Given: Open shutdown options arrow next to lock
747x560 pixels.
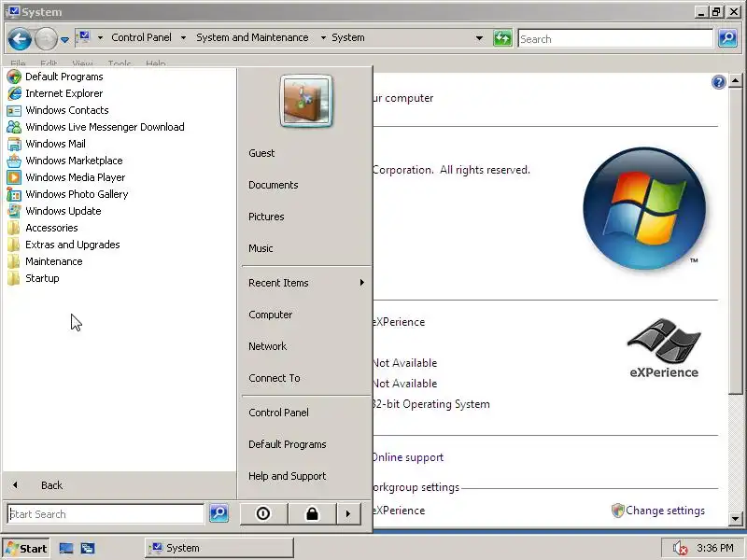Looking at the screenshot, I should [348, 513].
